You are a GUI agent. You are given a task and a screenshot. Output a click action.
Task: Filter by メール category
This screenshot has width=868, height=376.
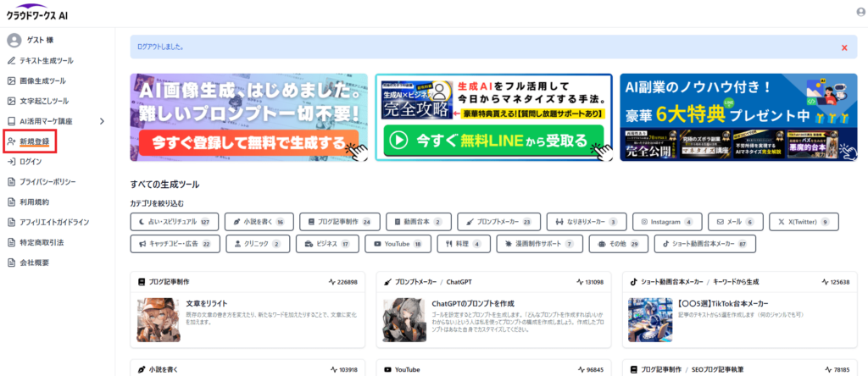point(735,222)
